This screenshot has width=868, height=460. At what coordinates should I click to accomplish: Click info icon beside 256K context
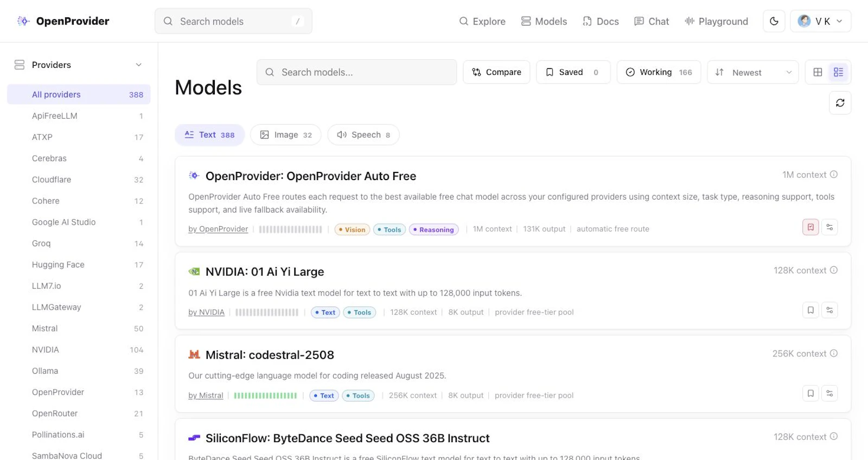834,354
